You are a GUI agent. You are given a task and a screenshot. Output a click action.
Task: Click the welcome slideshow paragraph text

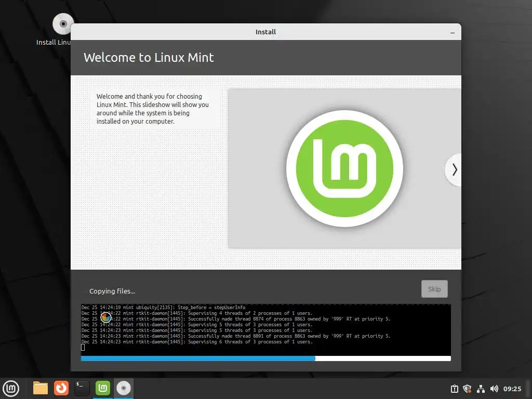click(x=152, y=109)
